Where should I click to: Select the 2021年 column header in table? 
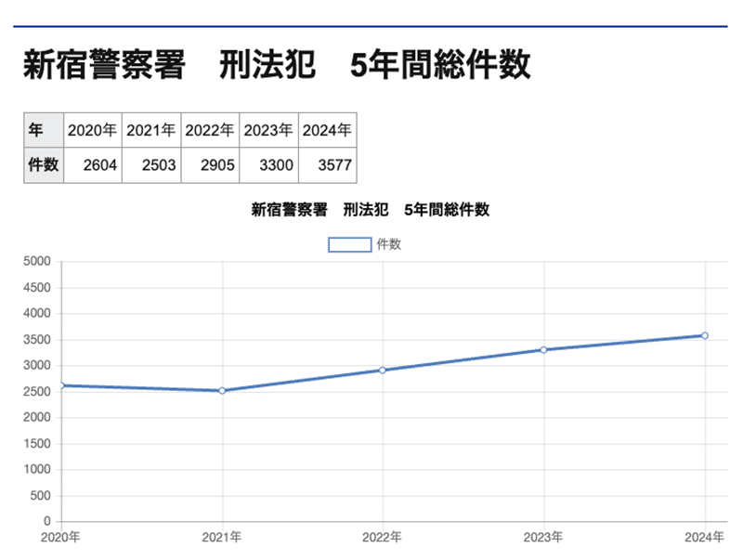point(151,130)
